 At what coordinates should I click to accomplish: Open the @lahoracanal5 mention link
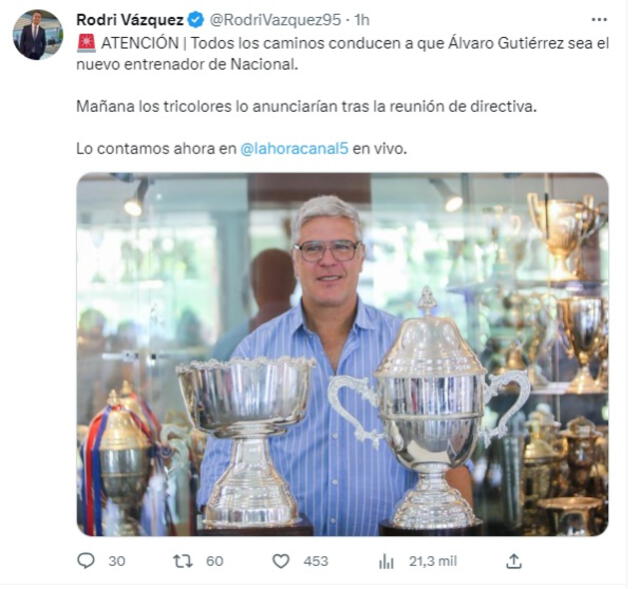point(294,149)
